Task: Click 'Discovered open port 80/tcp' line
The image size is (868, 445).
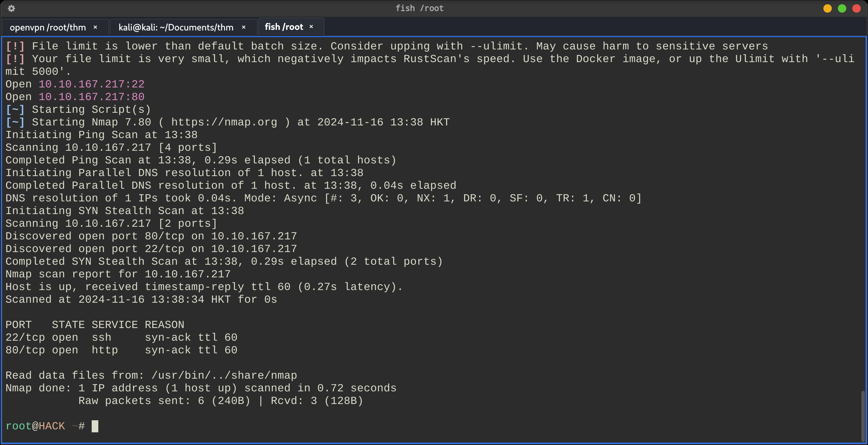Action: coord(151,236)
